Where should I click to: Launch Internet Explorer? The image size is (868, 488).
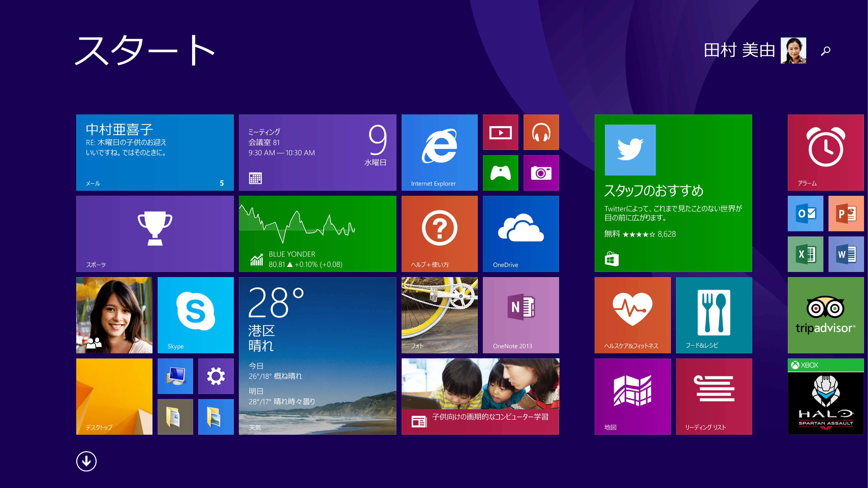[439, 152]
